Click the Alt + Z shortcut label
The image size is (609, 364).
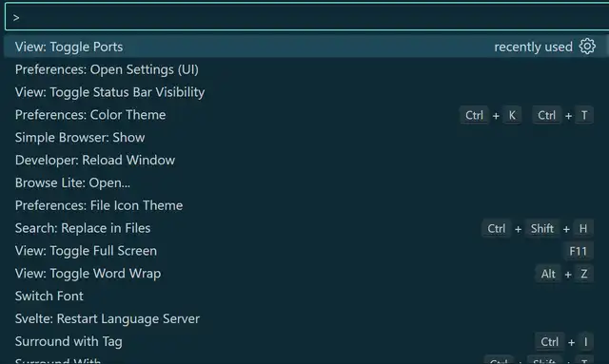564,274
